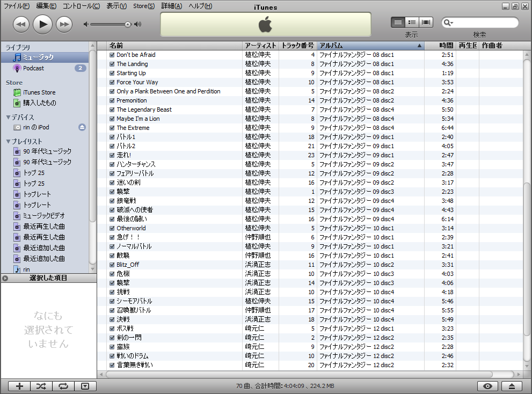532x394 pixels.
Task: Show or hide artwork viewer button
Action: (x=85, y=386)
